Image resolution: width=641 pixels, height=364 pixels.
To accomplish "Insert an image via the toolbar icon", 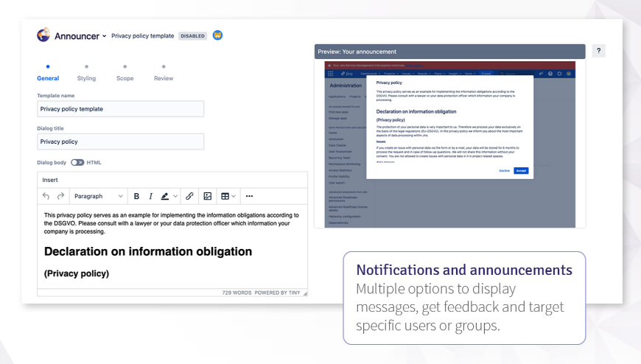I will click(x=208, y=196).
